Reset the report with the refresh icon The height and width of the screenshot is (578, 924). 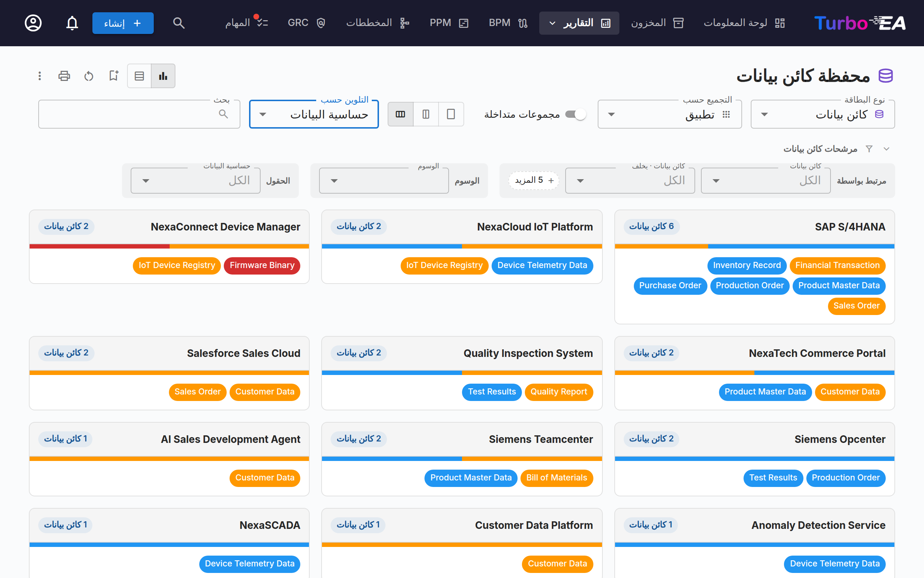click(x=88, y=76)
